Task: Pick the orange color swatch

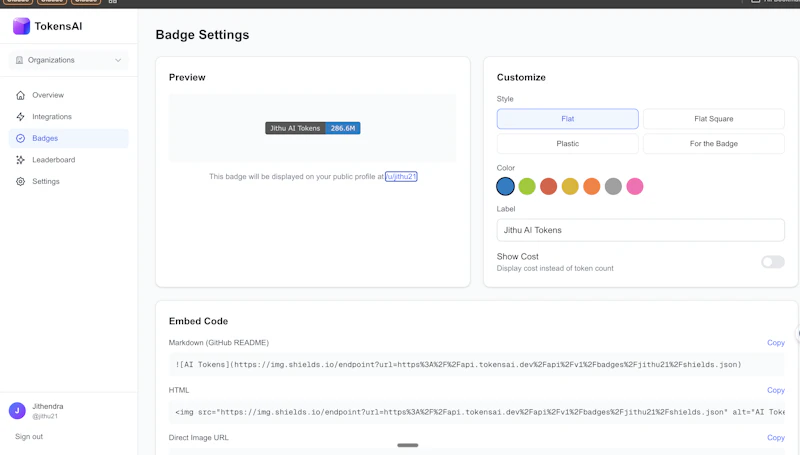Action: (x=592, y=187)
